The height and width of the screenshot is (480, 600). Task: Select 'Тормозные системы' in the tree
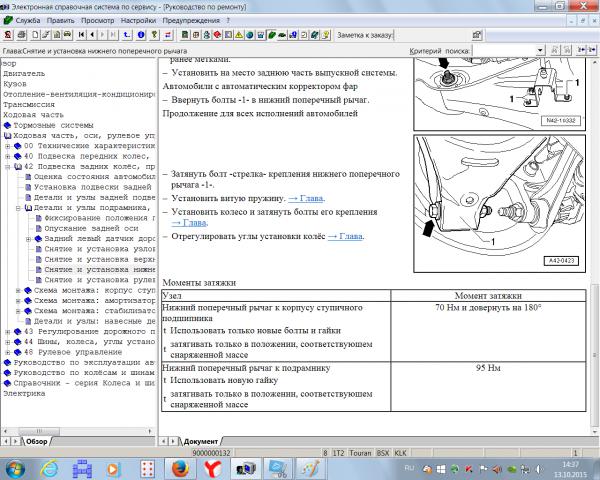pyautogui.click(x=53, y=125)
